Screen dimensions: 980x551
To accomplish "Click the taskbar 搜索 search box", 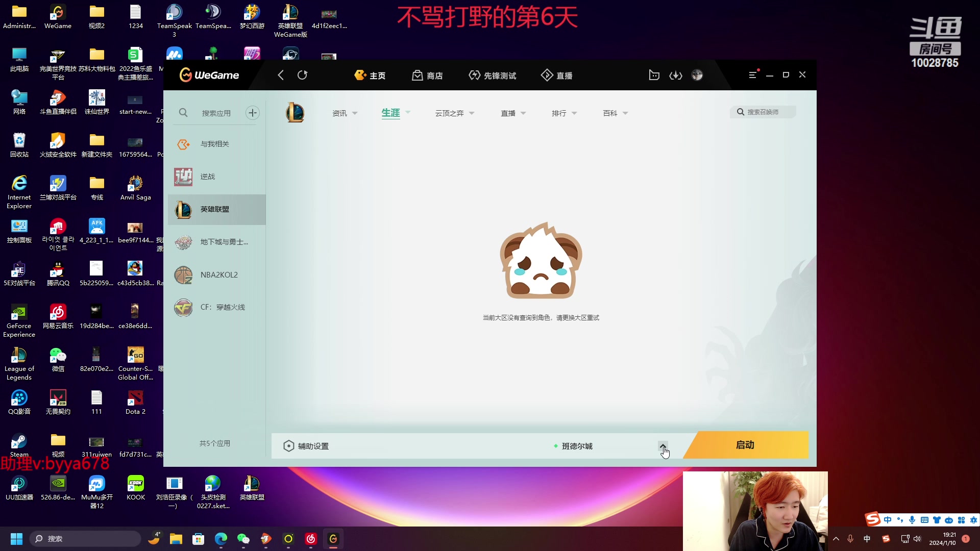I will (x=85, y=539).
